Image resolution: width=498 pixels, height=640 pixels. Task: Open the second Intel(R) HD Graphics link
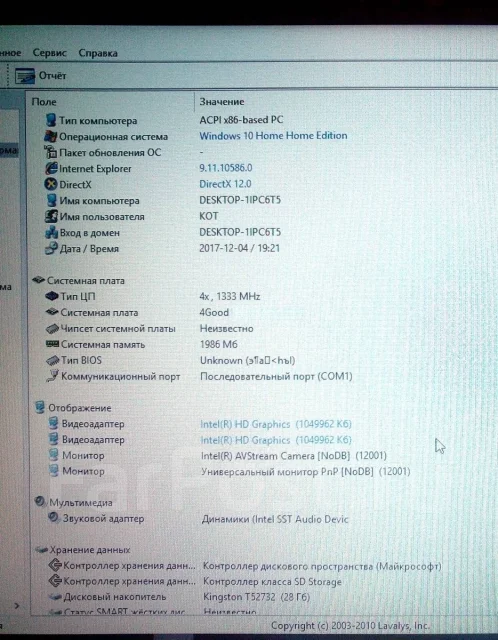(x=276, y=440)
